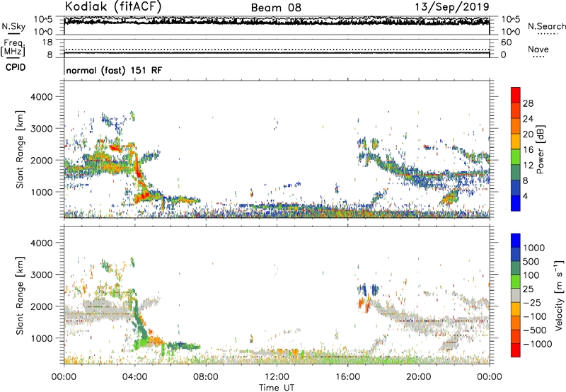
Task: Click the 16:00 time tick label
Action: pyautogui.click(x=347, y=377)
